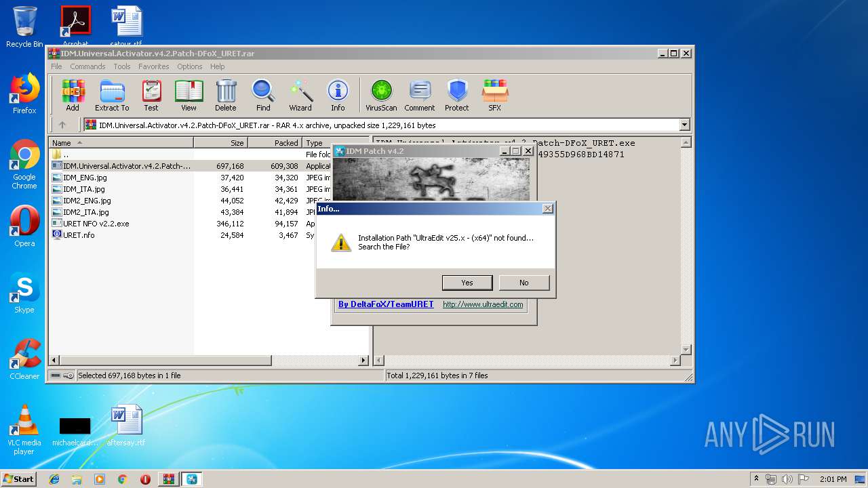Click comment pane scroll-down arrow
The height and width of the screenshot is (488, 868).
tap(686, 350)
